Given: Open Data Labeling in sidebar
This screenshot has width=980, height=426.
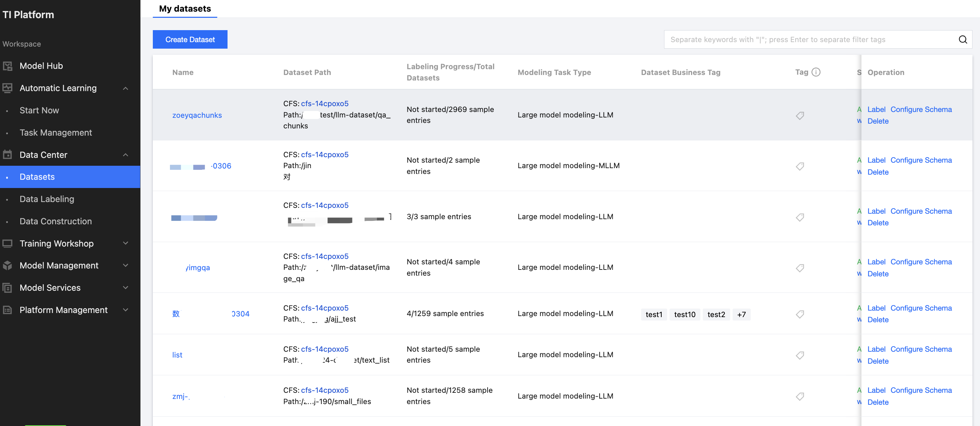Looking at the screenshot, I should (x=47, y=199).
